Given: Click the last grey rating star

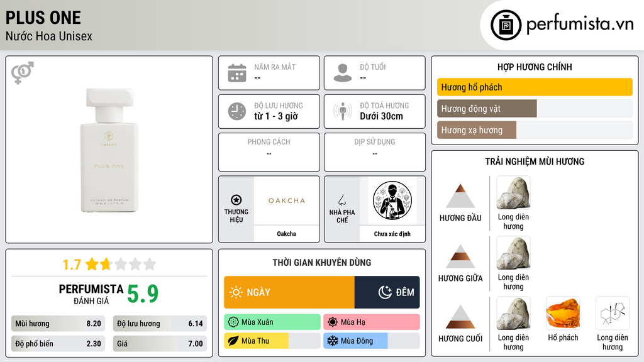Looking at the screenshot, I should click(x=150, y=264).
